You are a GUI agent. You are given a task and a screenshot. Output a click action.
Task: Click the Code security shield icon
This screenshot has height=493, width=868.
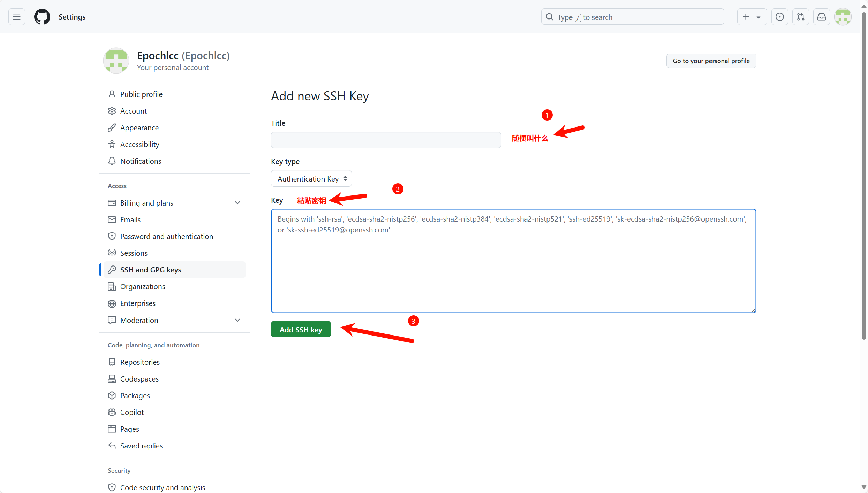tap(112, 487)
